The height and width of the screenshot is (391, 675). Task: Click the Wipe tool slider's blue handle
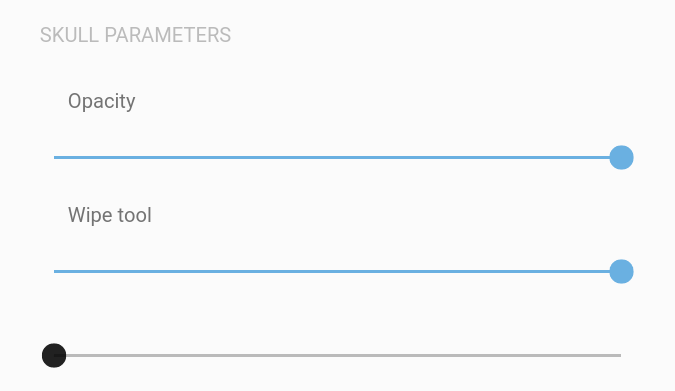pos(621,272)
